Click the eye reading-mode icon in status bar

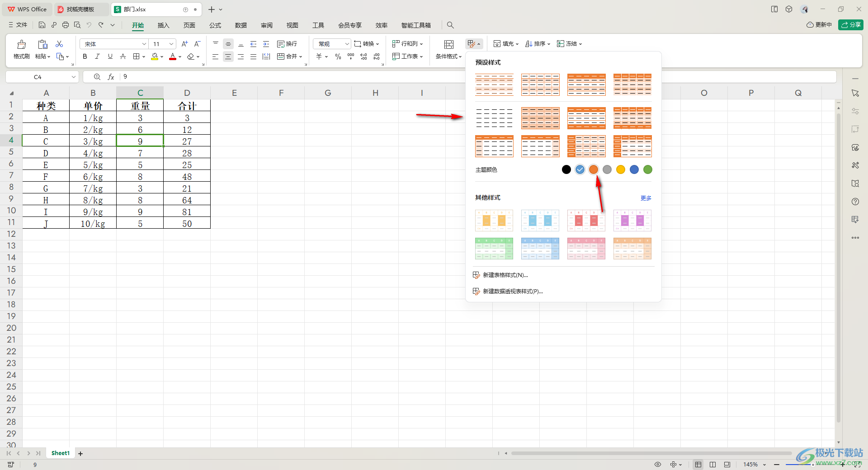coord(658,465)
